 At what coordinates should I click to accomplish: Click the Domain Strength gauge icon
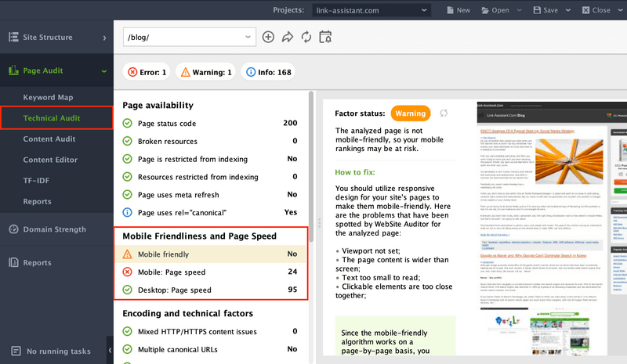[13, 229]
